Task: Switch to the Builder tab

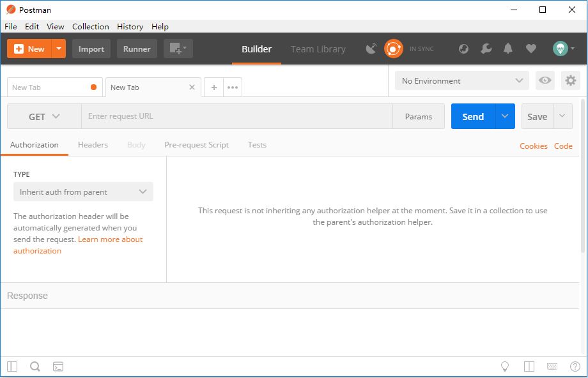Action: pyautogui.click(x=256, y=49)
